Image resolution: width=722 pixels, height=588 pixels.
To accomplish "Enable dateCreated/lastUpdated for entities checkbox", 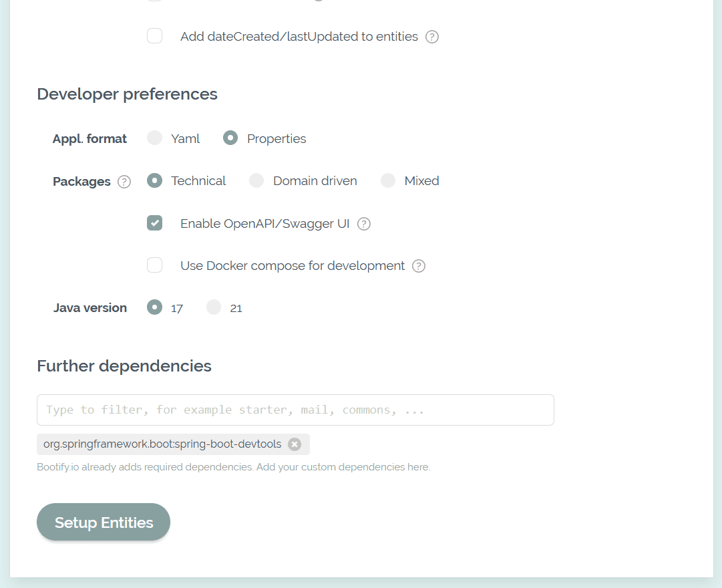I will point(155,36).
